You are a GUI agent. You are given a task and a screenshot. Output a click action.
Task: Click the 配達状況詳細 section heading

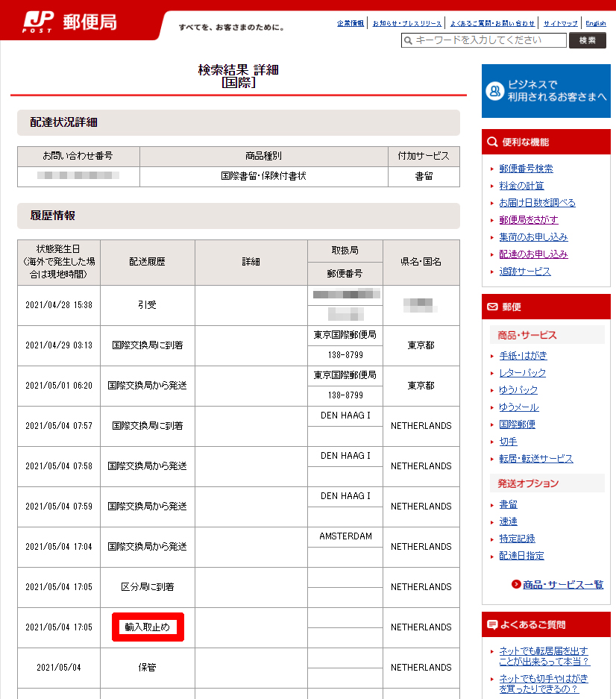coord(239,122)
